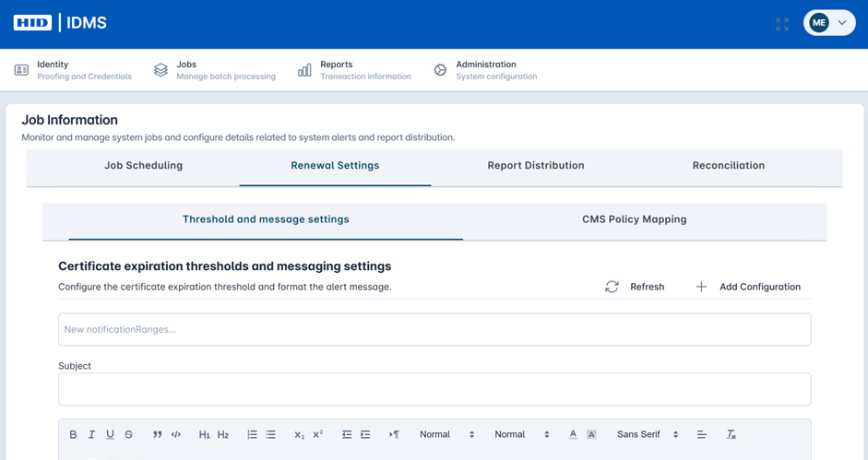Image resolution: width=868 pixels, height=460 pixels.
Task: Apply subscript formatting
Action: pos(300,434)
